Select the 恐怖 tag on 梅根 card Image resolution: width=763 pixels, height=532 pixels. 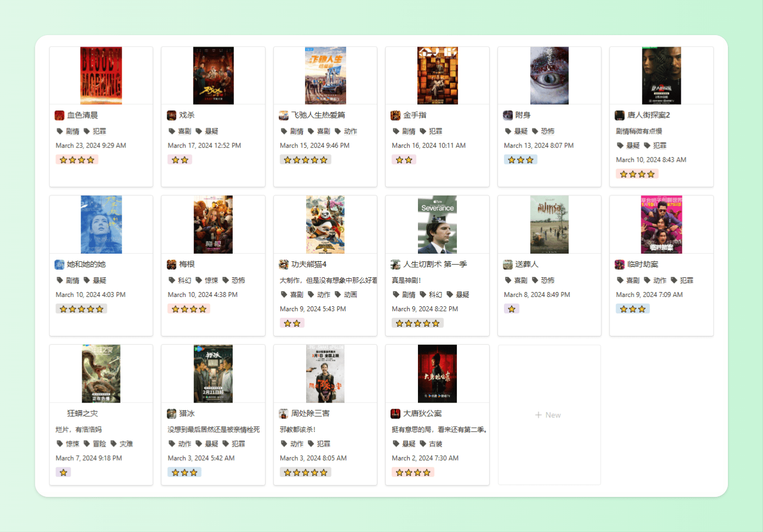click(x=234, y=280)
